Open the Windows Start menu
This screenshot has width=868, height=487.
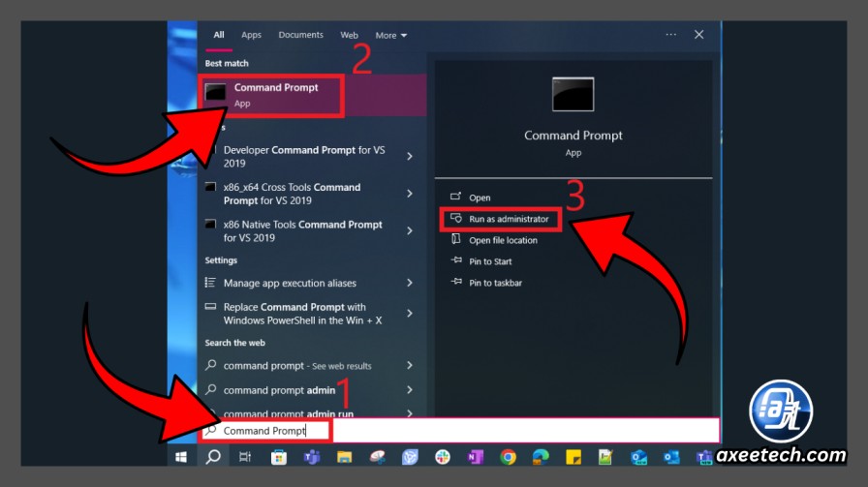pyautogui.click(x=181, y=457)
